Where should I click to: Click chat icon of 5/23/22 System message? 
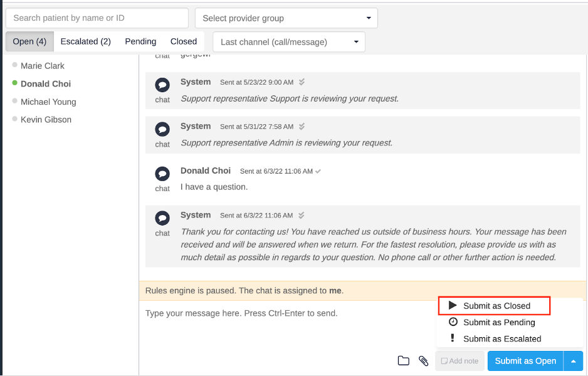[162, 85]
